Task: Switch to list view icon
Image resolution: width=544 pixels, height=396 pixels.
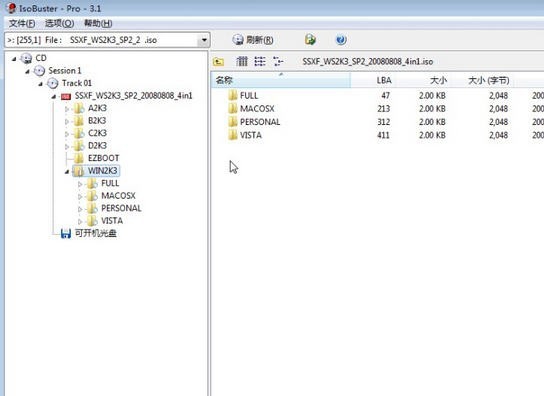Action: click(260, 61)
